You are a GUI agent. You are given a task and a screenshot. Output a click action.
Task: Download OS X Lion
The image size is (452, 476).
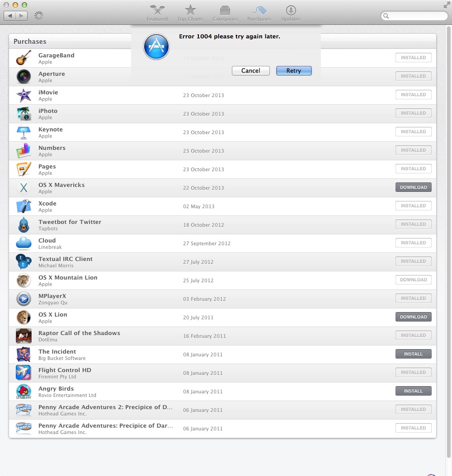pyautogui.click(x=414, y=317)
